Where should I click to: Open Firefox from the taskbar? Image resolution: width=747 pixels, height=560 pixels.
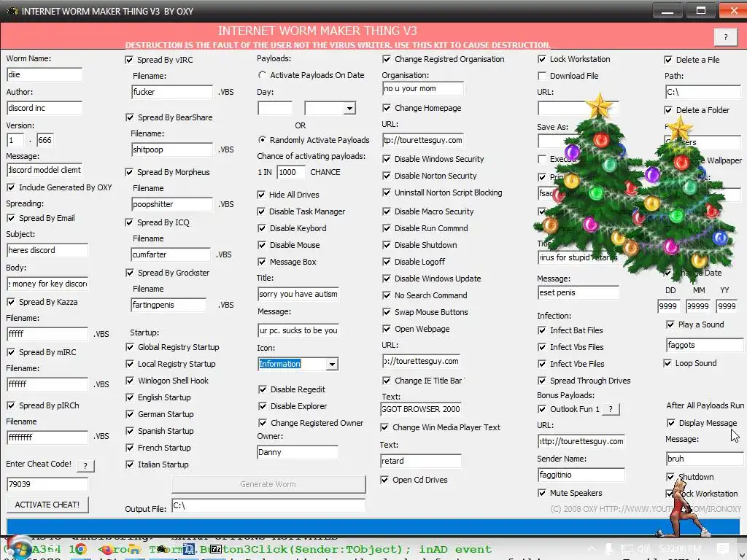tap(107, 549)
